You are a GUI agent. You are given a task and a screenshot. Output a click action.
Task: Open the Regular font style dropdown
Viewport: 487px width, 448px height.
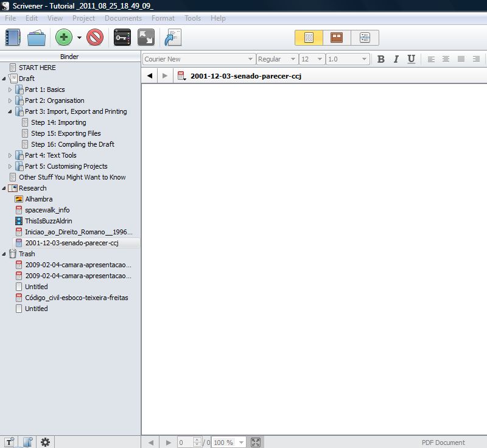point(277,59)
